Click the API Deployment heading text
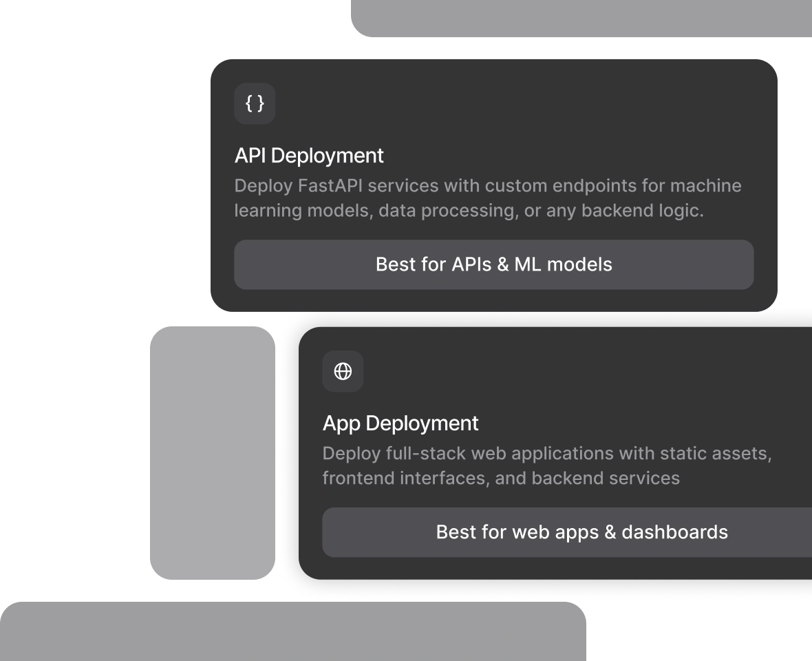Viewport: 812px width, 661px height. click(308, 156)
